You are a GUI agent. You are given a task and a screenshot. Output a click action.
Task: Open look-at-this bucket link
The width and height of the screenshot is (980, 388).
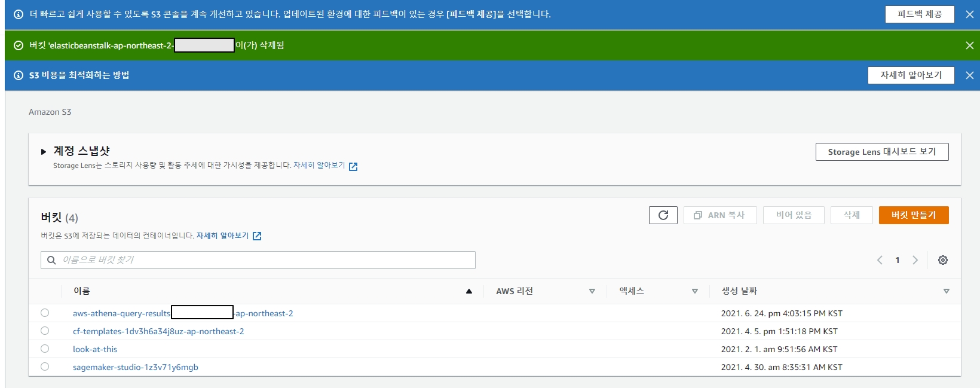point(95,349)
